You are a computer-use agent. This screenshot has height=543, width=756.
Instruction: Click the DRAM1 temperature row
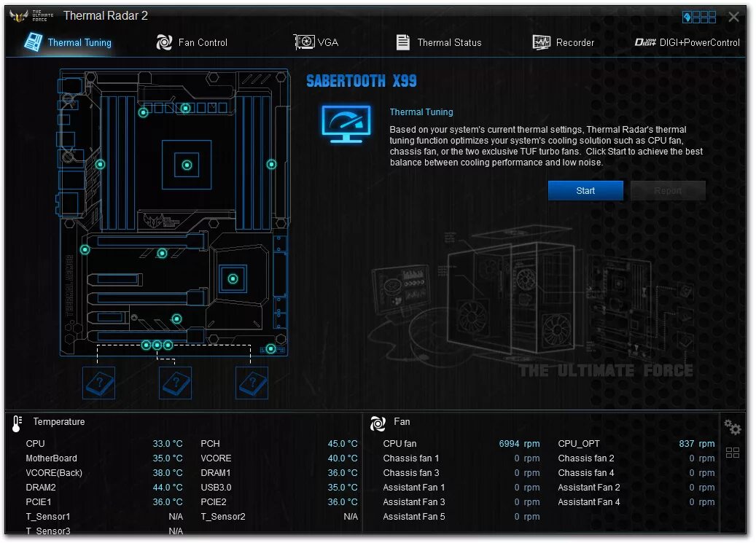(279, 472)
